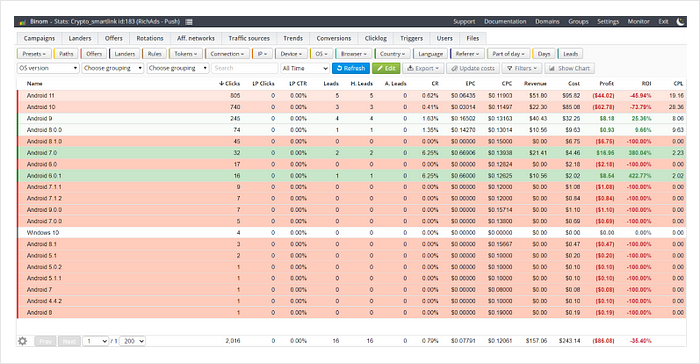Switch to the Traffic sources tab

tap(249, 38)
